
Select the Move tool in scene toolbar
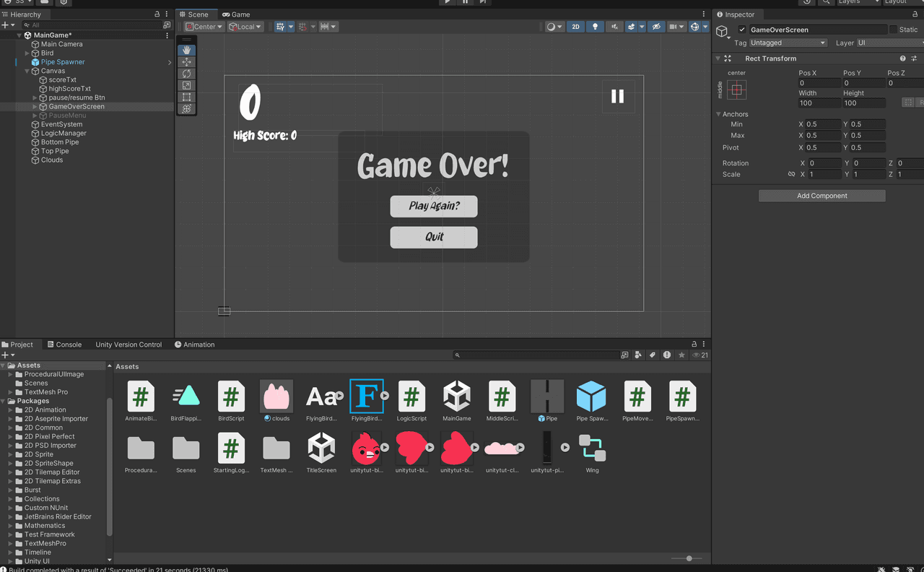pyautogui.click(x=187, y=61)
